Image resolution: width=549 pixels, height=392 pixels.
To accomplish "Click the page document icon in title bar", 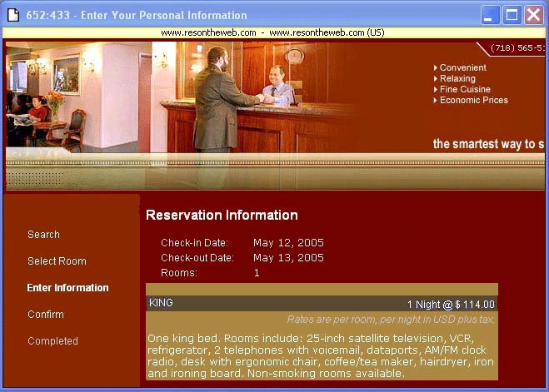I will [13, 14].
